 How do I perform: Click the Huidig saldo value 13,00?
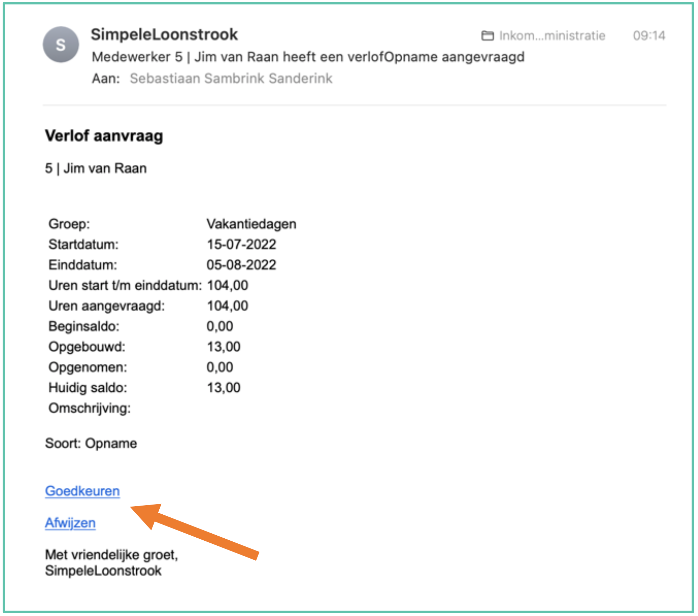click(x=224, y=388)
